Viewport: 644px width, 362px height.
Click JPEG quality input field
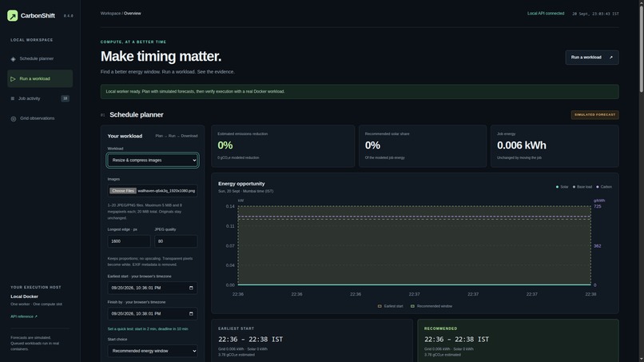176,241
